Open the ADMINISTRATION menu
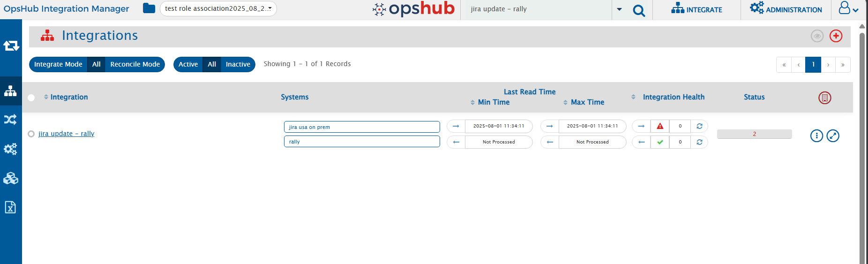This screenshot has width=868, height=264. (786, 9)
